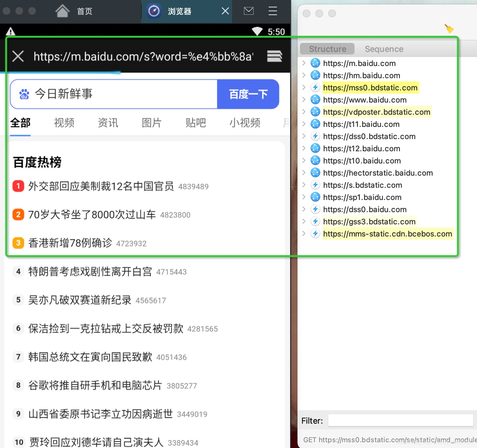Open hot item 香港新增78例确诊
477x448 pixels.
pyautogui.click(x=70, y=243)
